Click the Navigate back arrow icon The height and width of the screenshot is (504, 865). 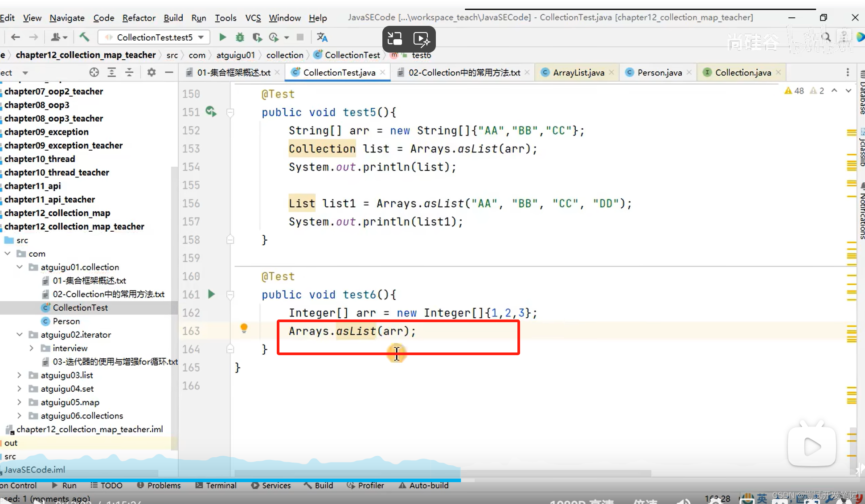pyautogui.click(x=15, y=38)
